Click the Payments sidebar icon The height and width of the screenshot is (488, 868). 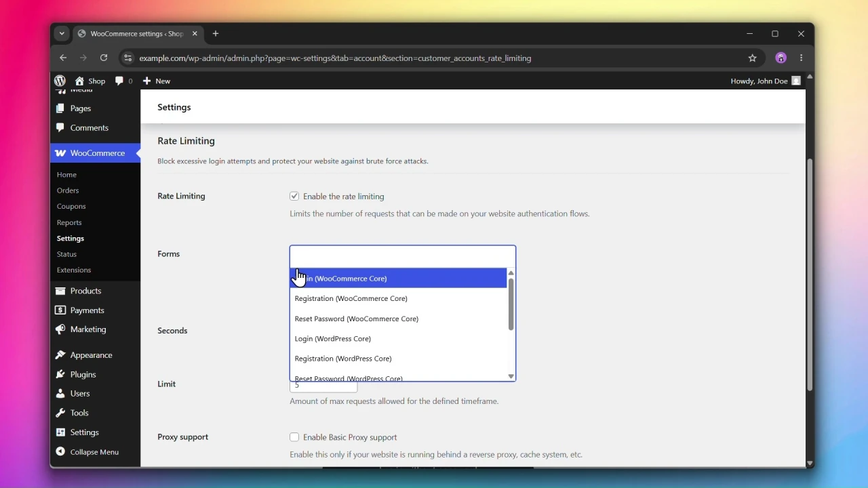pos(60,310)
